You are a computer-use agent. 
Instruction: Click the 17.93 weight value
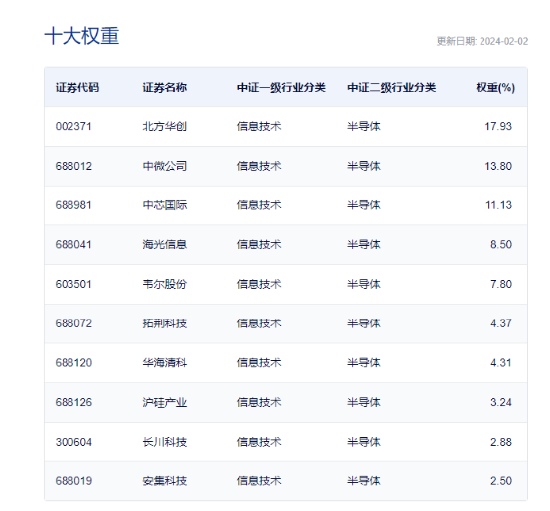(x=498, y=126)
